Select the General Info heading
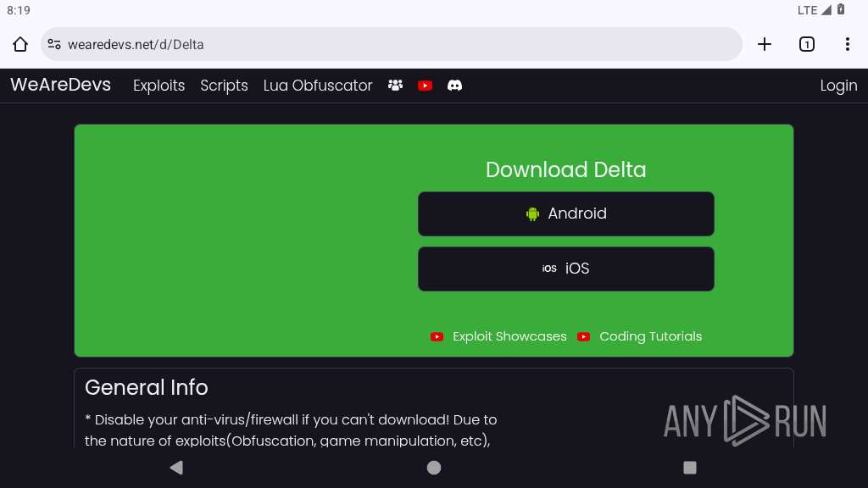This screenshot has width=868, height=488. click(147, 387)
